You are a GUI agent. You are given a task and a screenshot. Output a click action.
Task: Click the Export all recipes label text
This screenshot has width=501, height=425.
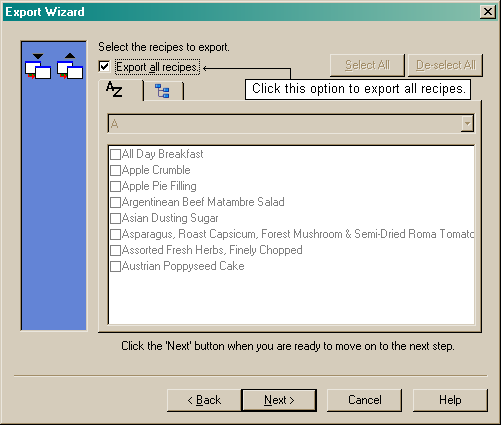(x=157, y=67)
